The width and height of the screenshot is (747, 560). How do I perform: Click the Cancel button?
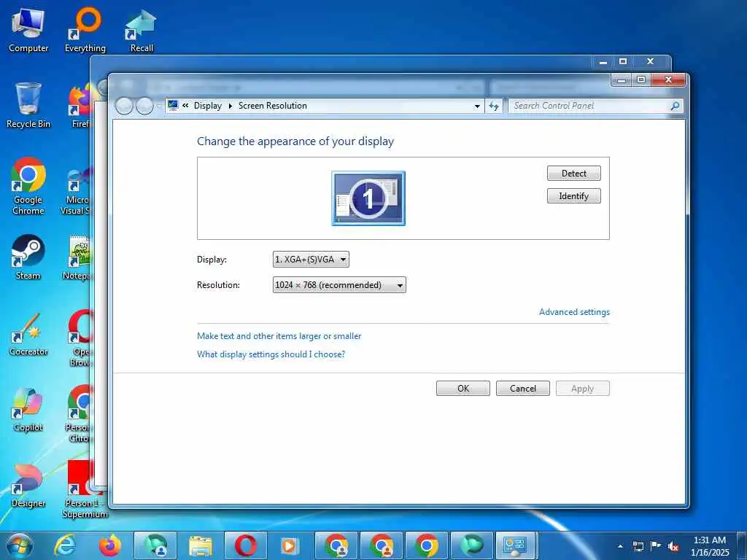pos(522,388)
